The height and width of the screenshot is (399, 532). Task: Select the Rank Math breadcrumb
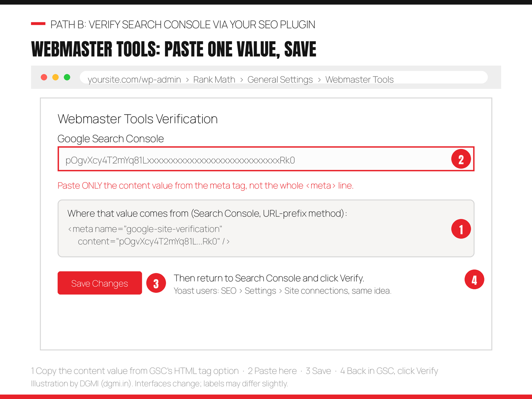214,80
